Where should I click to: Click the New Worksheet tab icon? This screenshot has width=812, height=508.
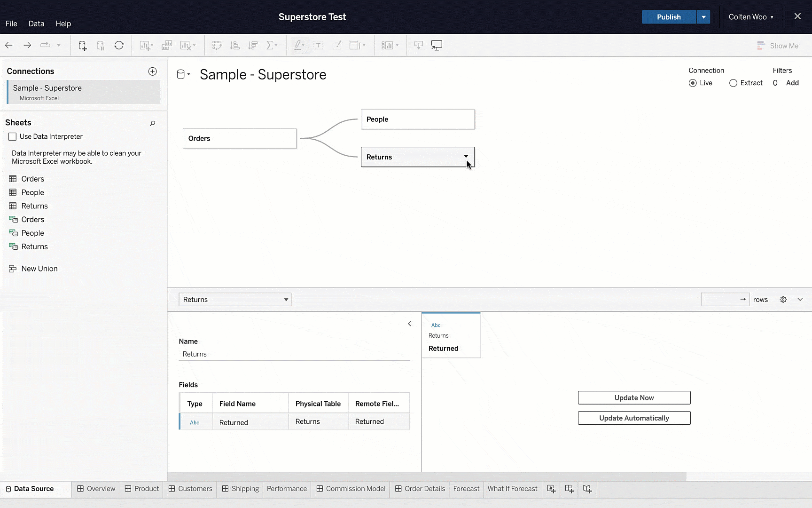(551, 489)
